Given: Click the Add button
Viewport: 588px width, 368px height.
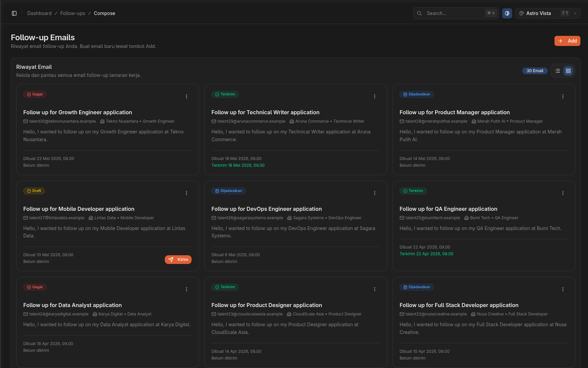Looking at the screenshot, I should [567, 41].
